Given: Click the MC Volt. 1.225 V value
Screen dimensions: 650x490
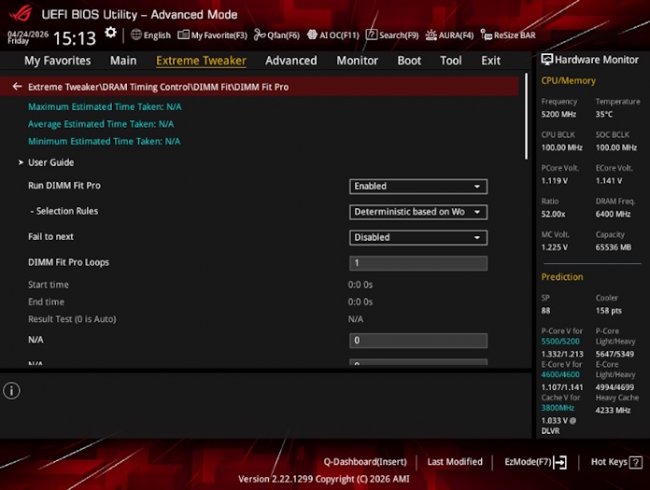Looking at the screenshot, I should click(x=554, y=247).
